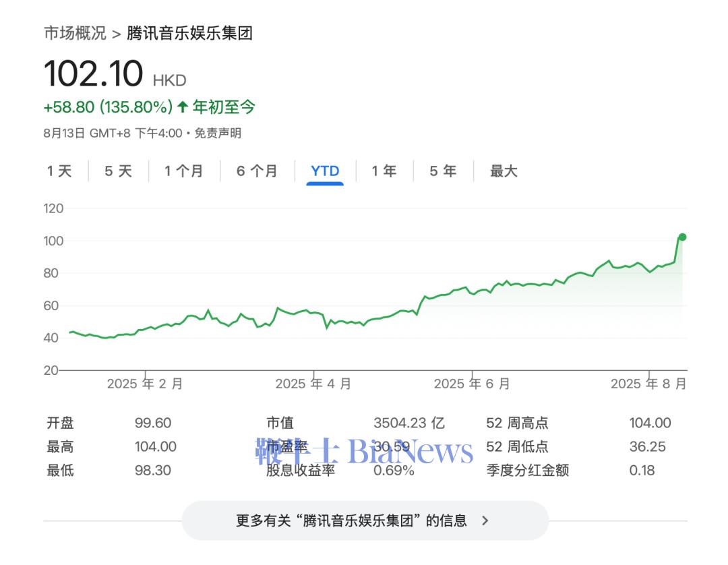Click the 3504.23 亿 market cap value
Image resolution: width=728 pixels, height=565 pixels.
(409, 423)
